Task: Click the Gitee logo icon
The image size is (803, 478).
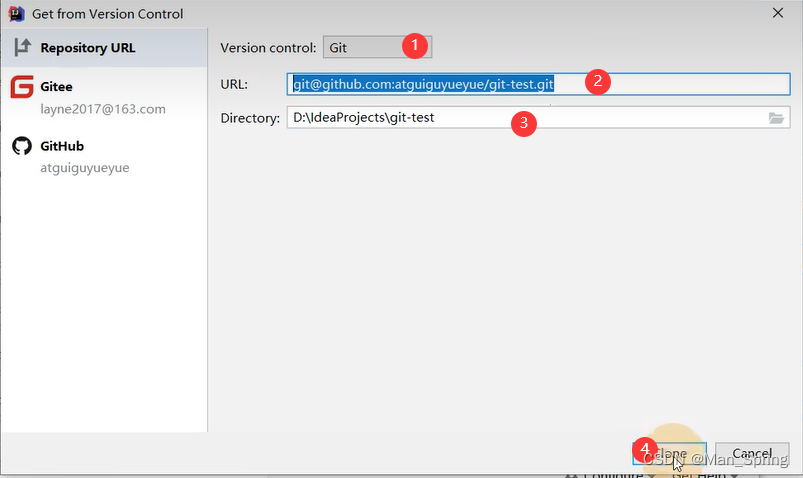Action: click(22, 87)
